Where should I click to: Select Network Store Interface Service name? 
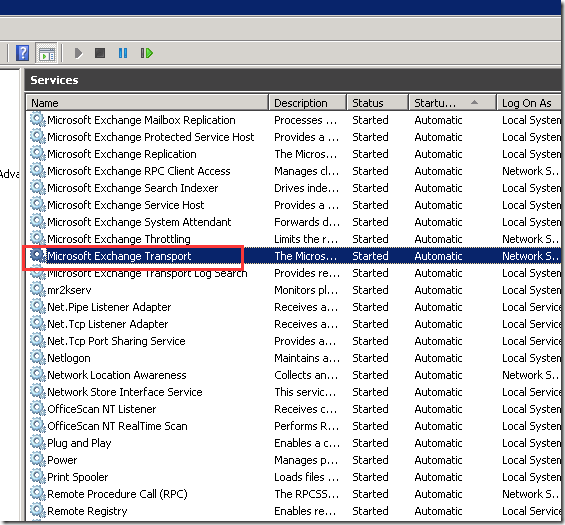[125, 392]
